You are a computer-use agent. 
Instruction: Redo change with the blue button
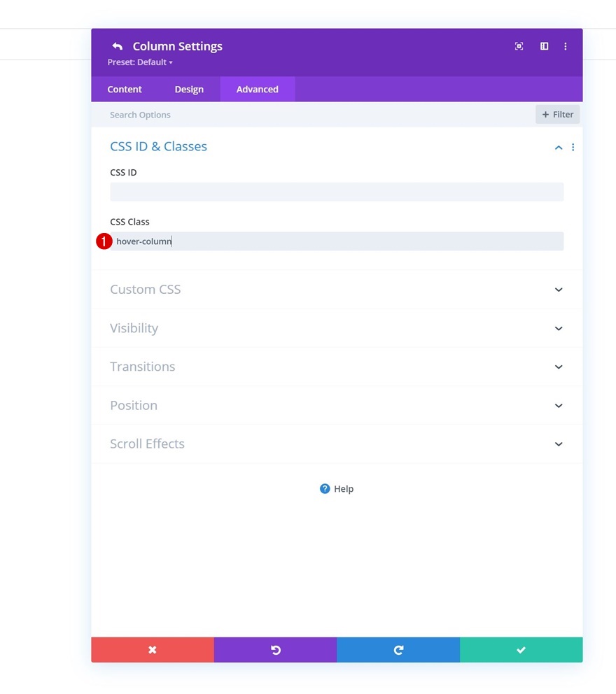pos(398,650)
